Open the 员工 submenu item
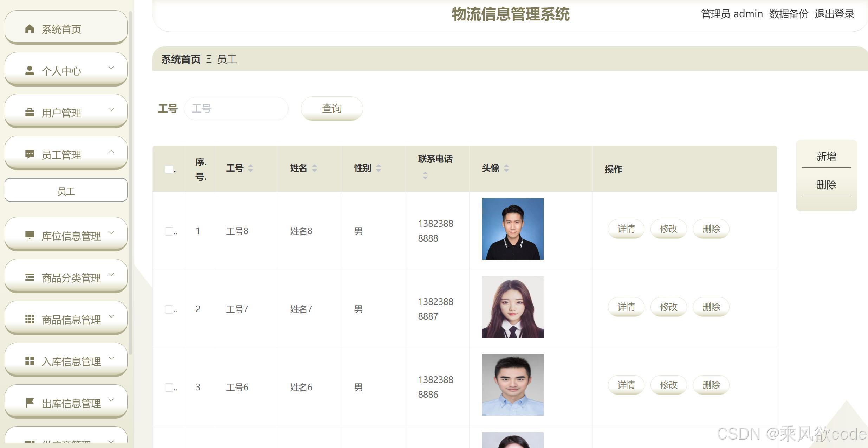Viewport: 868px width, 448px height. click(x=66, y=191)
